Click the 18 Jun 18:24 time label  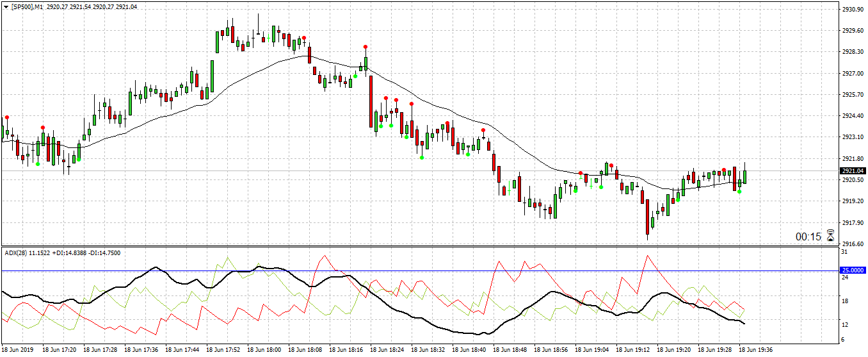pos(387,351)
